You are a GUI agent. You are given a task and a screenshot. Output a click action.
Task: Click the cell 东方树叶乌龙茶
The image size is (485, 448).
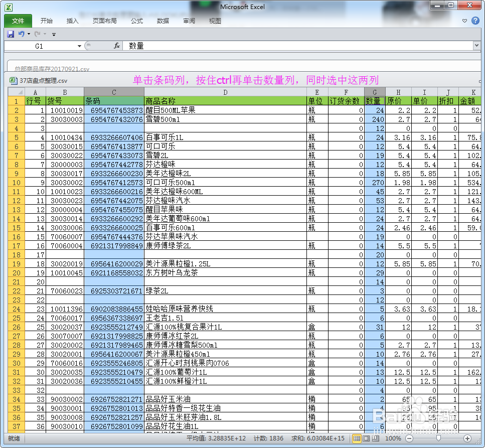tap(225, 273)
